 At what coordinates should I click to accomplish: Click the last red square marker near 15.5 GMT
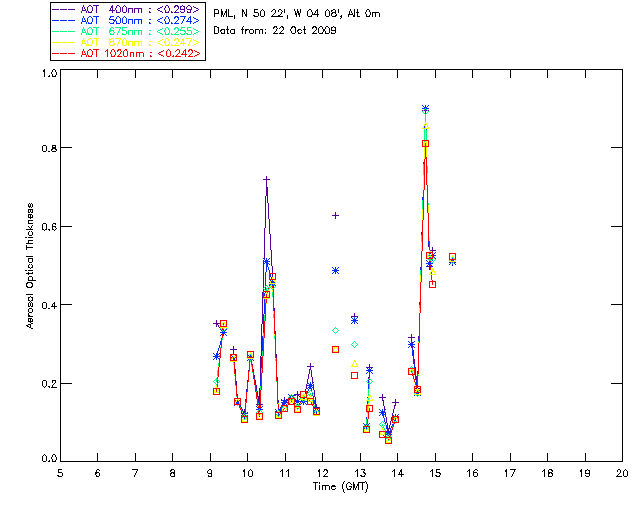tap(452, 257)
